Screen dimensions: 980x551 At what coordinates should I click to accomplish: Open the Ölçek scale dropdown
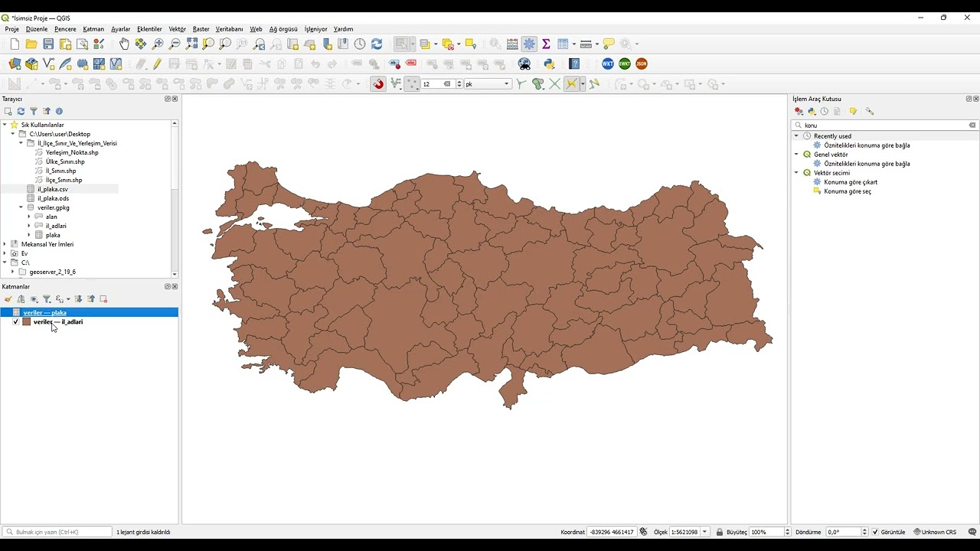pos(705,532)
